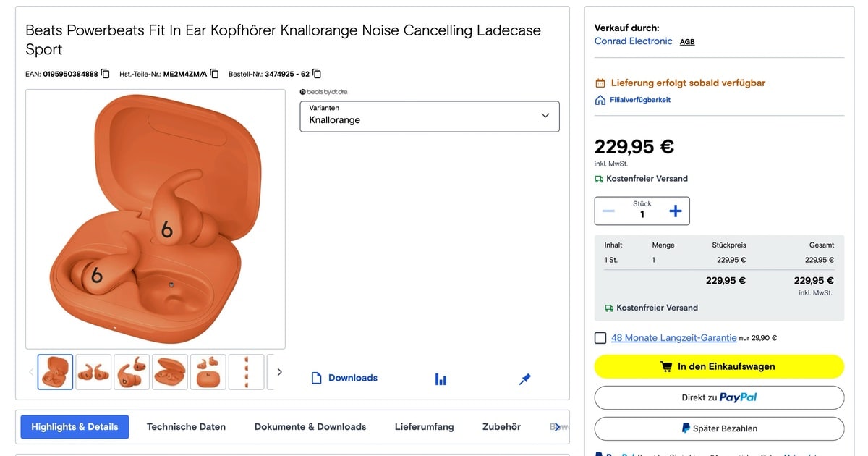868x456 pixels.
Task: Click Direkt zu PayPal button
Action: (719, 397)
